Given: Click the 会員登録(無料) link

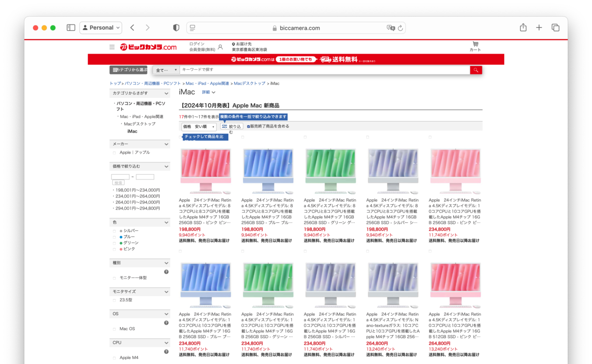Looking at the screenshot, I should click(x=202, y=49).
